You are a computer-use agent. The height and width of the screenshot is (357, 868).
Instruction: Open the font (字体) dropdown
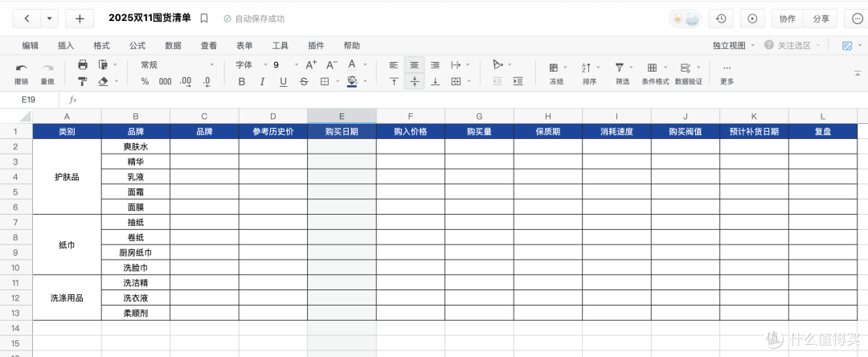pyautogui.click(x=252, y=65)
